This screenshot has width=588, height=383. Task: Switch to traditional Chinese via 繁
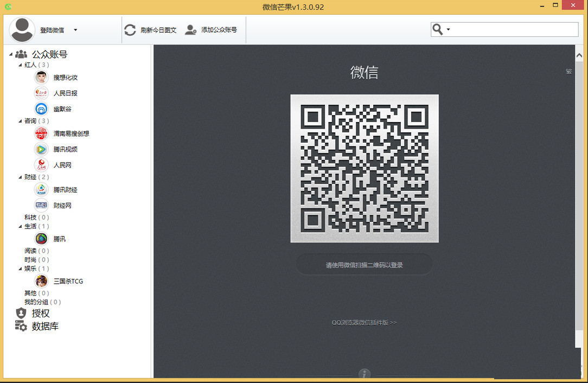pos(569,72)
